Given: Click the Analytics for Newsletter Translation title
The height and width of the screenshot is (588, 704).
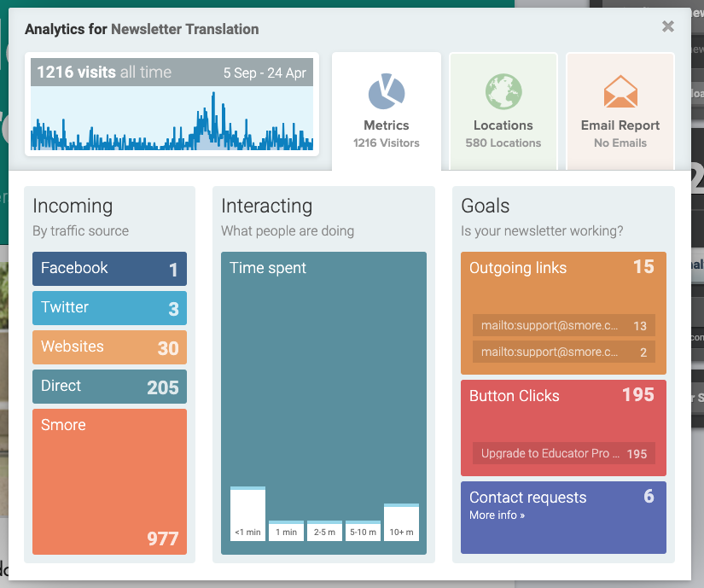Looking at the screenshot, I should [142, 29].
